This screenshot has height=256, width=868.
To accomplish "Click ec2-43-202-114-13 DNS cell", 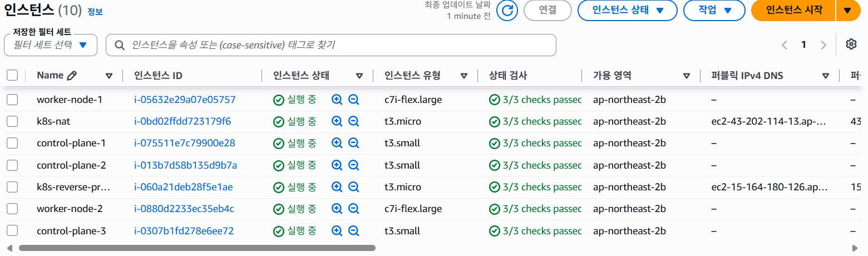I will [x=770, y=121].
